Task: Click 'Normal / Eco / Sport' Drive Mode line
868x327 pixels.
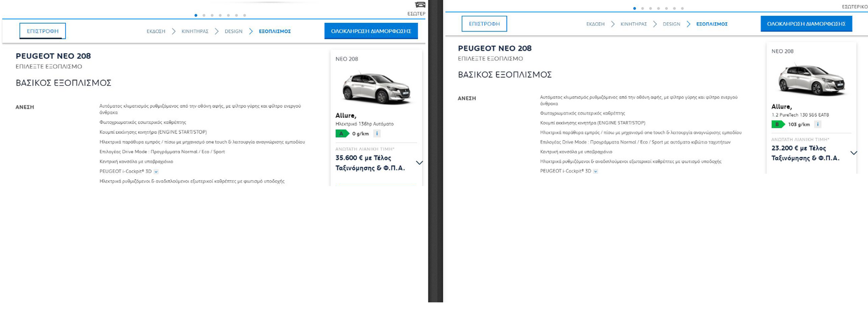Action: [162, 152]
